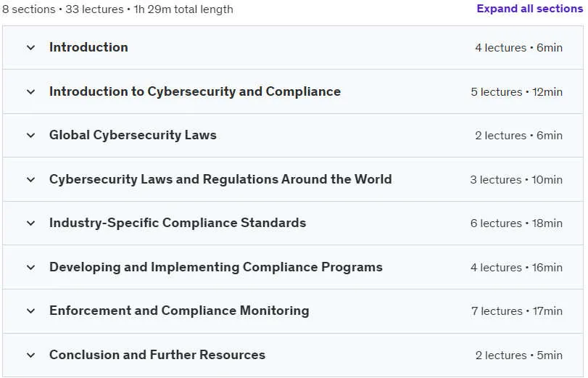The image size is (588, 378).
Task: Click Enforcement and Compliance Monitoring heading
Action: 179,311
